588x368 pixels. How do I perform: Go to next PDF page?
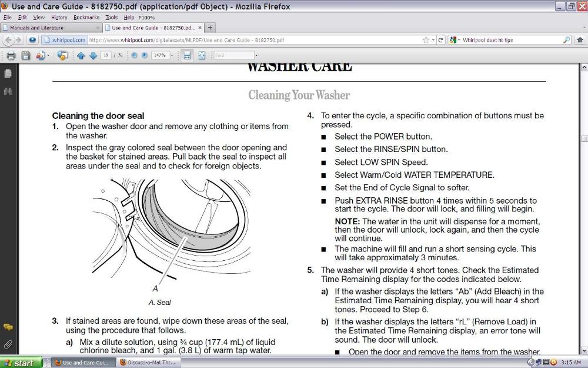[x=93, y=55]
